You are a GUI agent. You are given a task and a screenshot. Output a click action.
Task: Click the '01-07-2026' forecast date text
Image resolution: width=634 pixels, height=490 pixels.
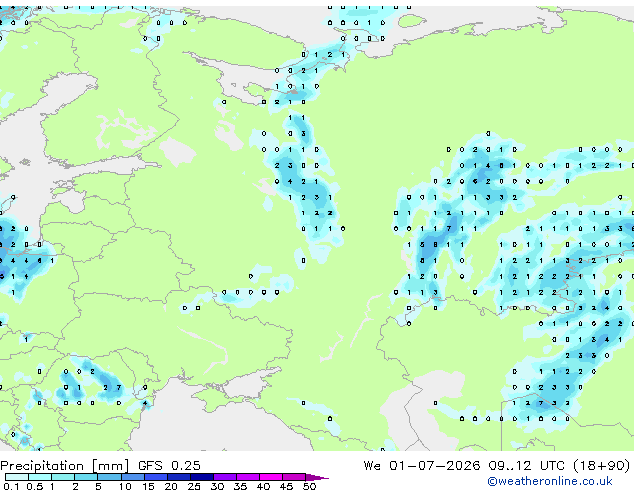[434, 466]
